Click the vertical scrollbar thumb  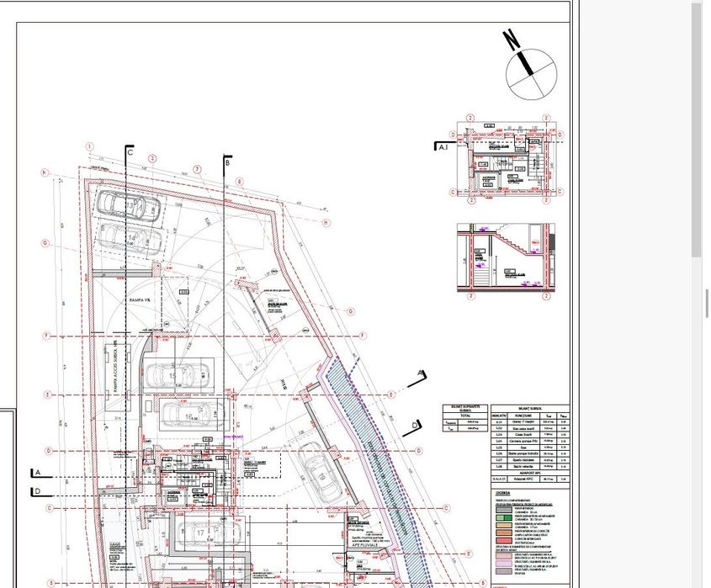click(x=696, y=130)
